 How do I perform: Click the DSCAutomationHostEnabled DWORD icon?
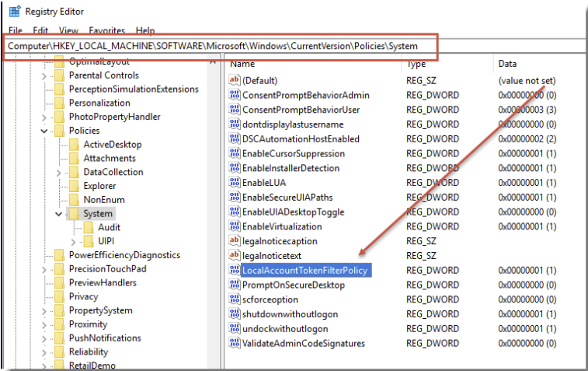(235, 138)
